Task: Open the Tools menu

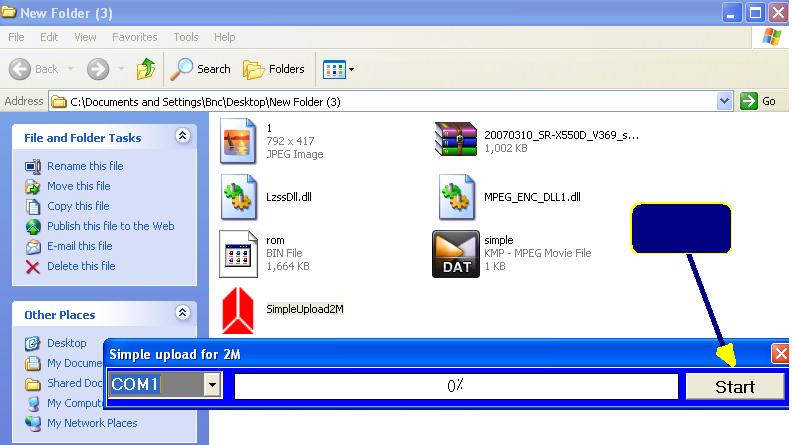Action: tap(186, 37)
